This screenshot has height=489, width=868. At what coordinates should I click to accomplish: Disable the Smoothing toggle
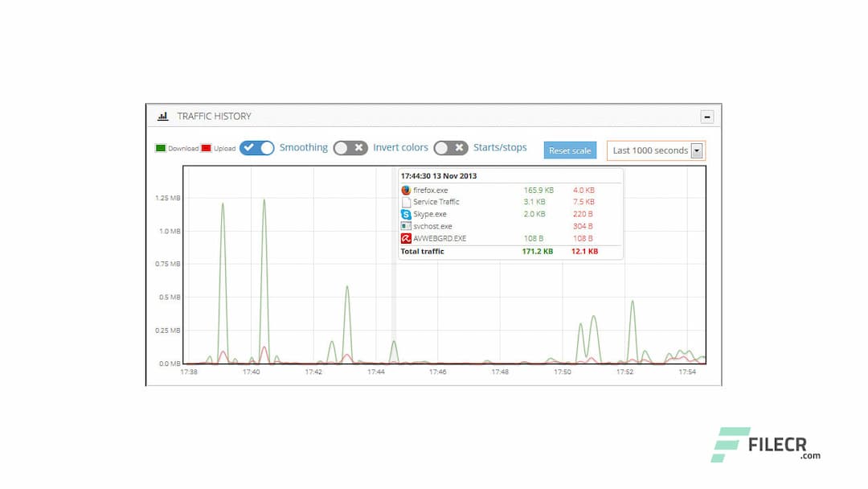coord(257,148)
